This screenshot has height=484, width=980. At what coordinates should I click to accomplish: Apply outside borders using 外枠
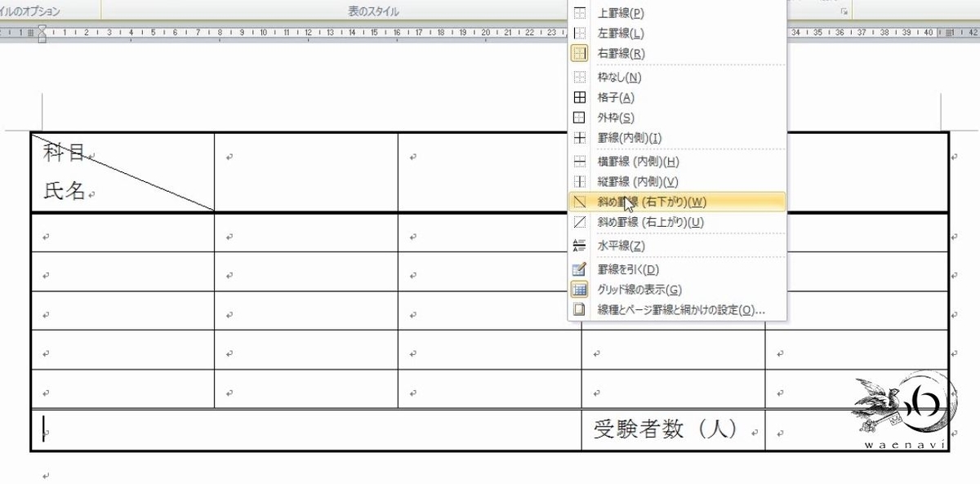click(614, 118)
